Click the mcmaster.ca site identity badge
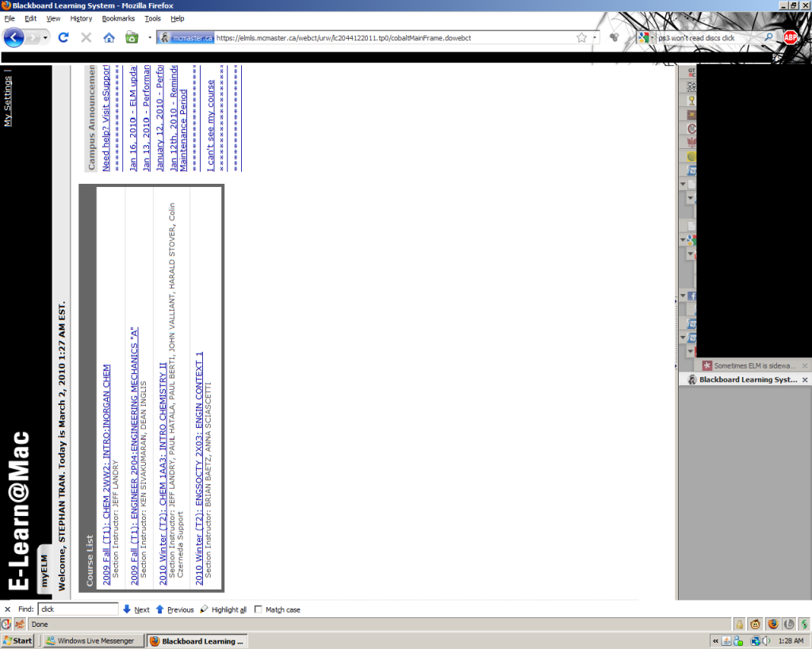The image size is (812, 649). [186, 38]
